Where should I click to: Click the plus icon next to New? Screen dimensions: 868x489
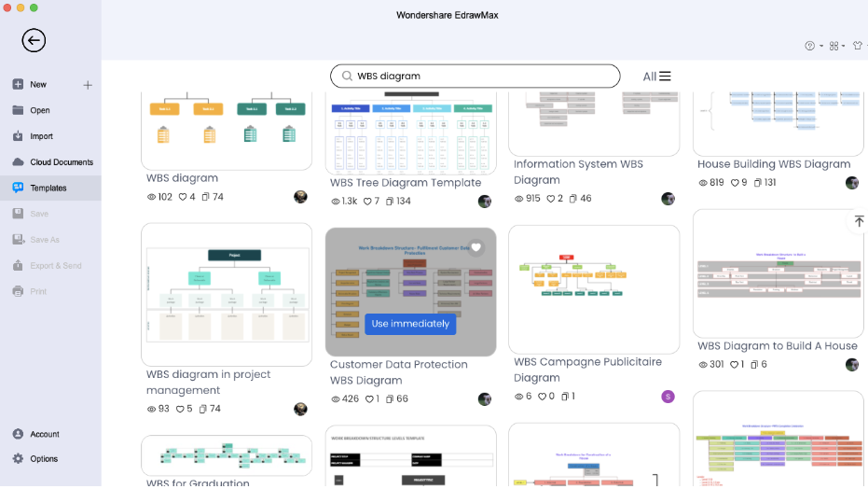coord(88,85)
